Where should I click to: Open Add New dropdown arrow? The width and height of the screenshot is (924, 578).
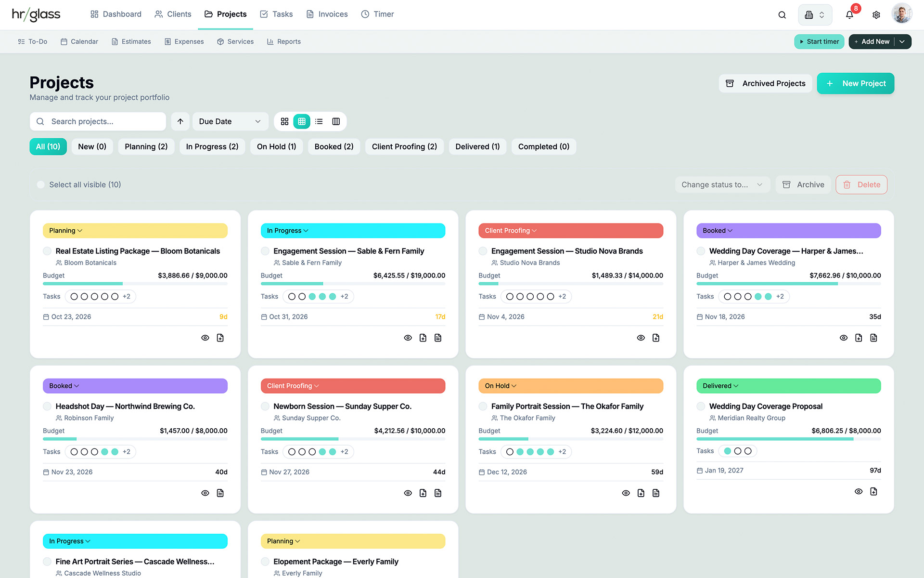click(902, 41)
